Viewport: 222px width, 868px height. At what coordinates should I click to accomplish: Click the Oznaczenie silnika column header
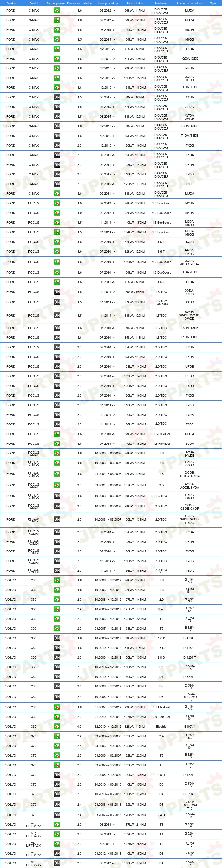(190, 3)
